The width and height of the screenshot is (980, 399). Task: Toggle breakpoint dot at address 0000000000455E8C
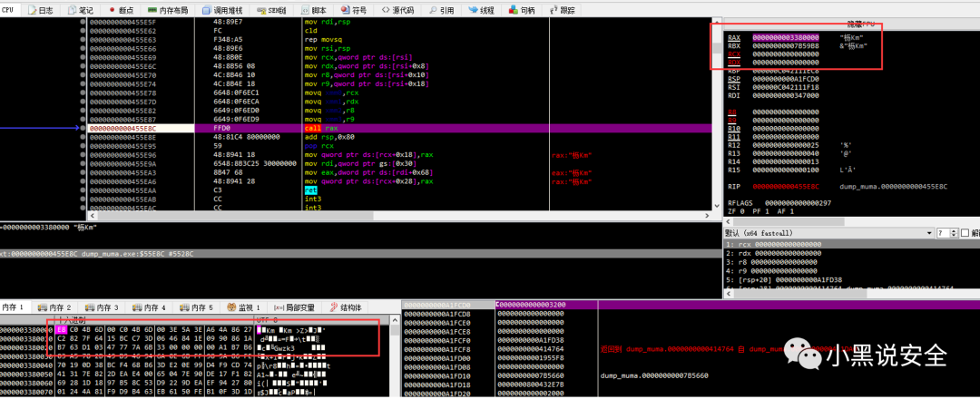click(x=83, y=128)
